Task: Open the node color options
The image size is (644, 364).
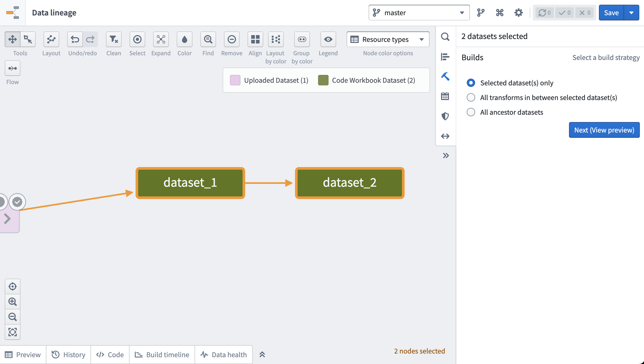Action: pos(388,39)
